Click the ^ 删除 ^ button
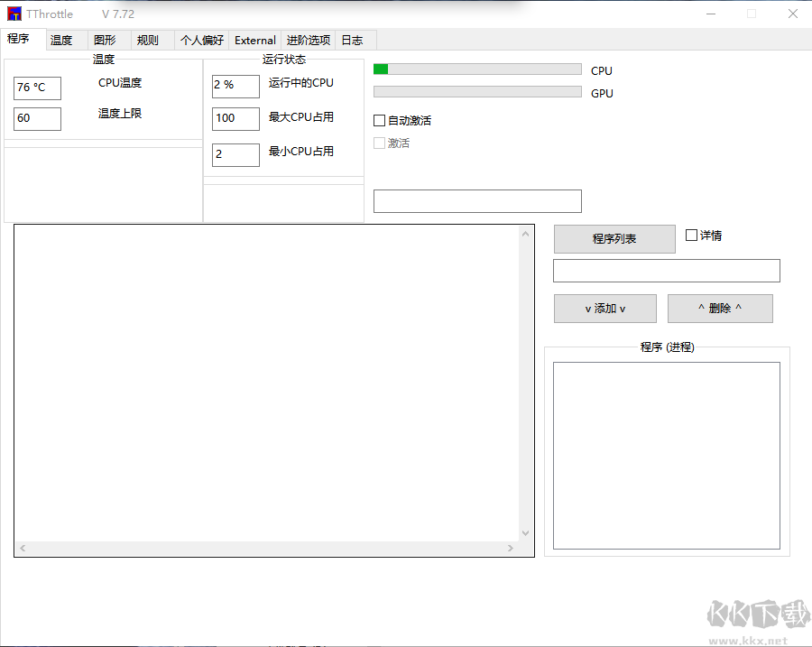 [720, 308]
